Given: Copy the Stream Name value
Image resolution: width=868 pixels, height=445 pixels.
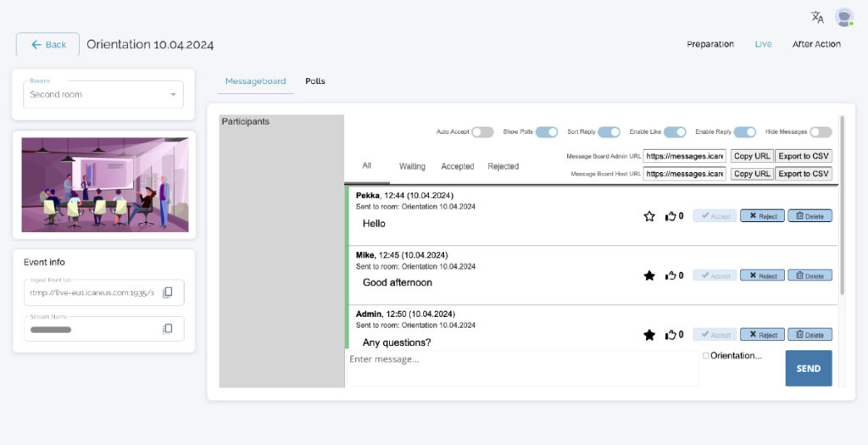Looking at the screenshot, I should [x=168, y=329].
